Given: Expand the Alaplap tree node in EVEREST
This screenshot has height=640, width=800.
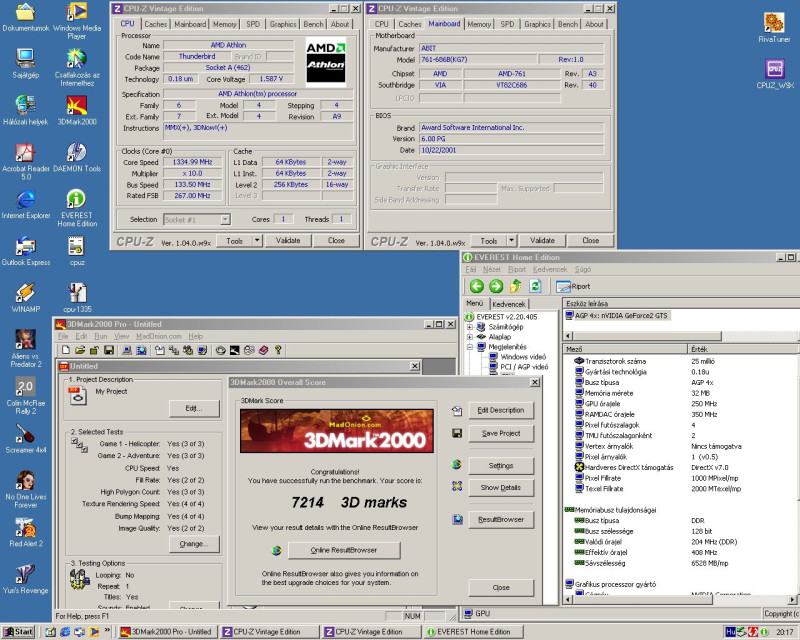Looking at the screenshot, I should 469,337.
